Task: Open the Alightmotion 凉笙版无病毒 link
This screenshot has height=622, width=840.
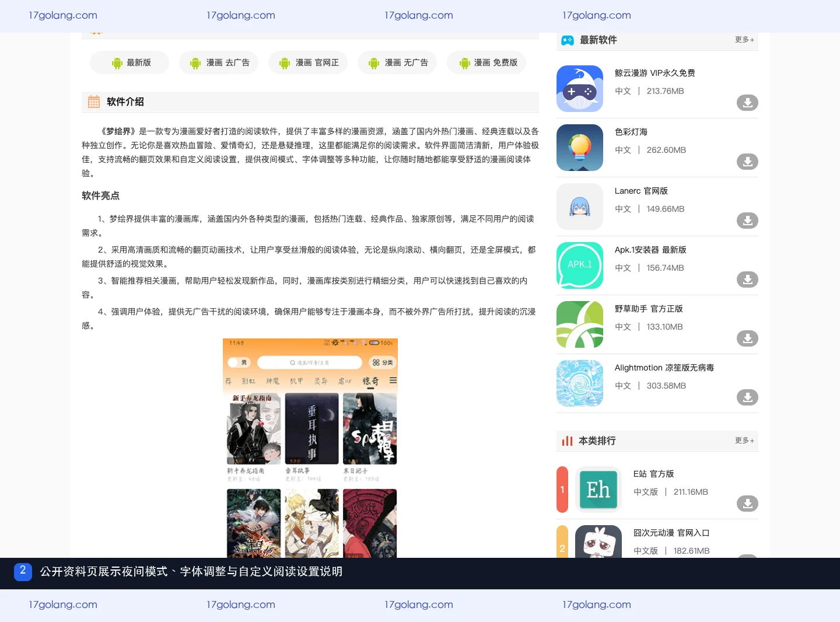Action: point(664,368)
